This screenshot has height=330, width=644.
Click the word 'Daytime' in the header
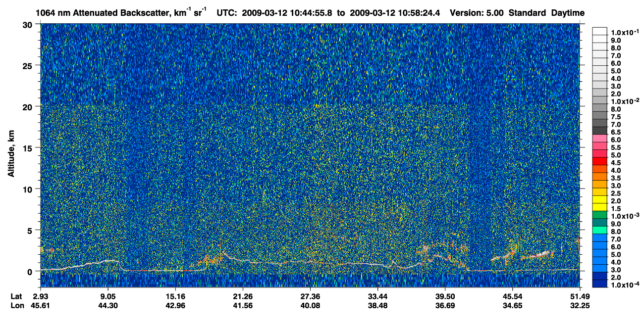[568, 12]
